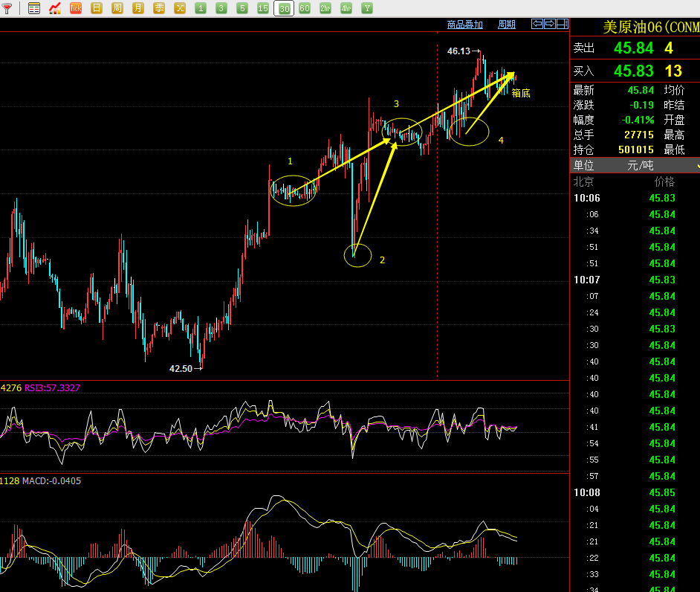
Task: Select the weekly (周) K-line period
Action: click(117, 8)
